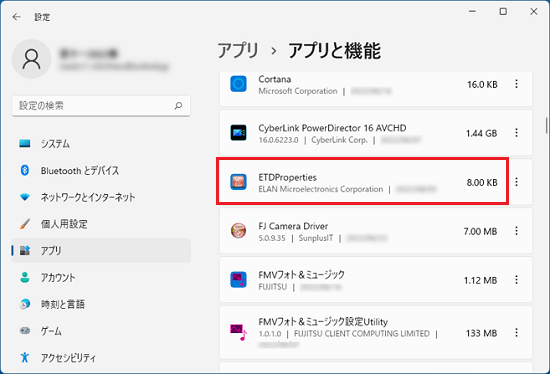Open the 1.12 MB row's three-dot menu
This screenshot has width=550, height=374.
(x=516, y=280)
